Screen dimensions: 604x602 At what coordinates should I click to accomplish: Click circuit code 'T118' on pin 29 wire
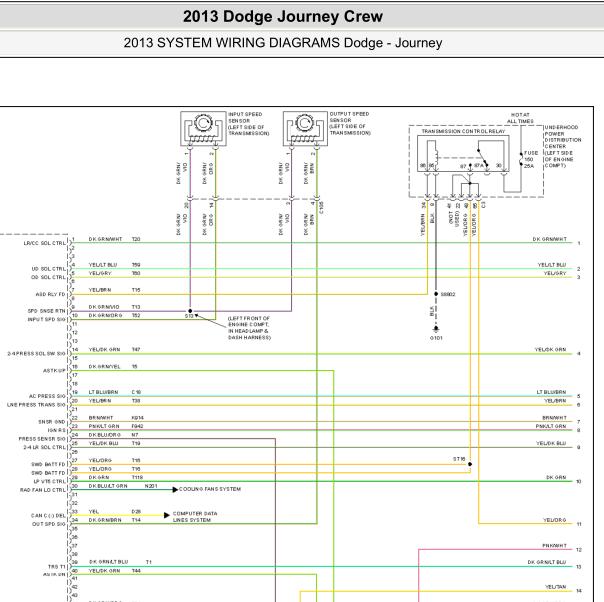(x=138, y=477)
